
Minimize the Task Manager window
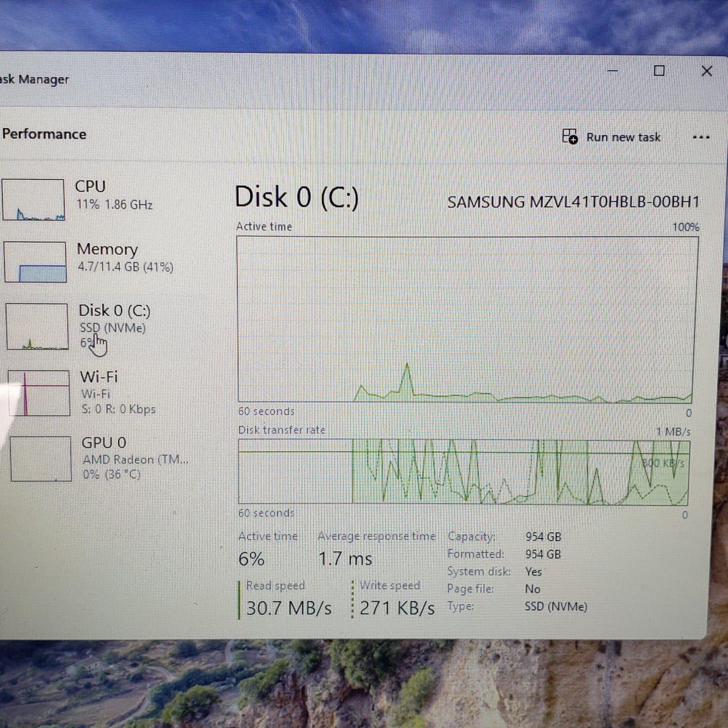612,71
